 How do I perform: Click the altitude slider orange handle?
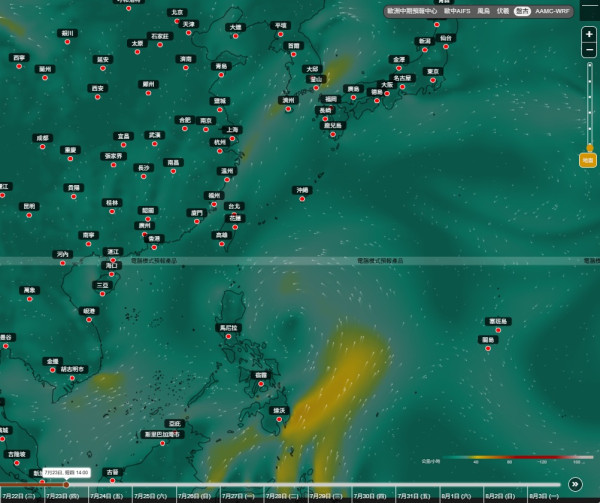tap(590, 148)
